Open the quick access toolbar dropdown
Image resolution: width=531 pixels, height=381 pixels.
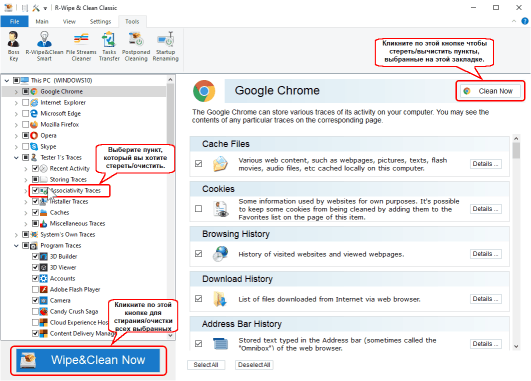[x=45, y=8]
